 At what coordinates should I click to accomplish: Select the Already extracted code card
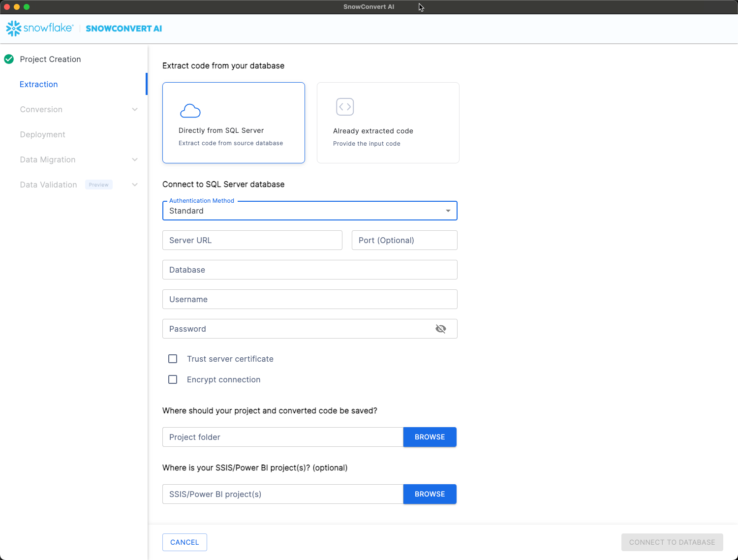point(388,123)
